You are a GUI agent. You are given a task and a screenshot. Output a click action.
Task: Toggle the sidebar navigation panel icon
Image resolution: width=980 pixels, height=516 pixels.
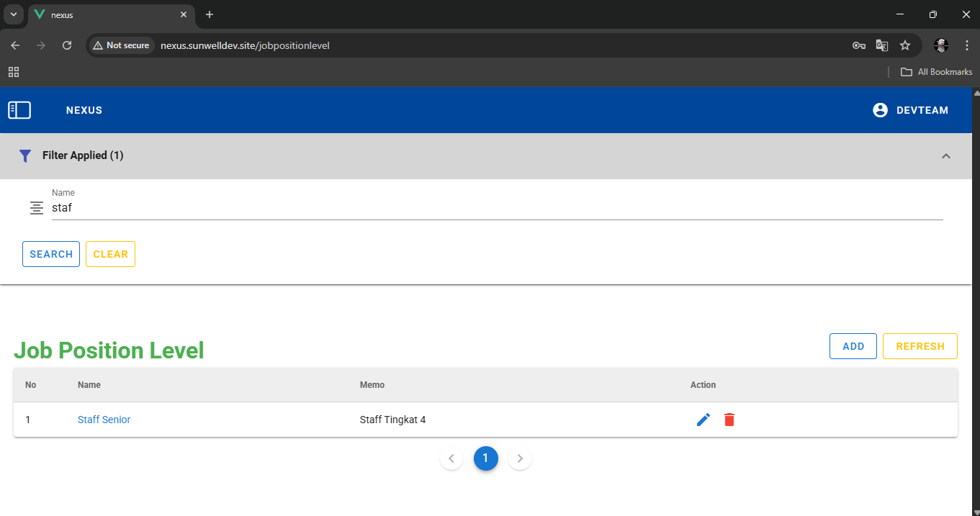tap(19, 110)
